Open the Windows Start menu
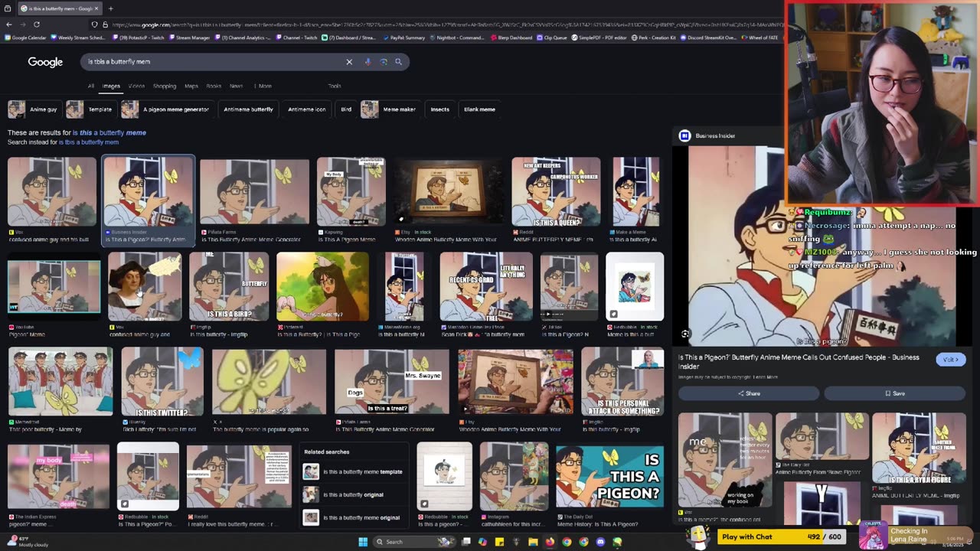 [x=363, y=542]
